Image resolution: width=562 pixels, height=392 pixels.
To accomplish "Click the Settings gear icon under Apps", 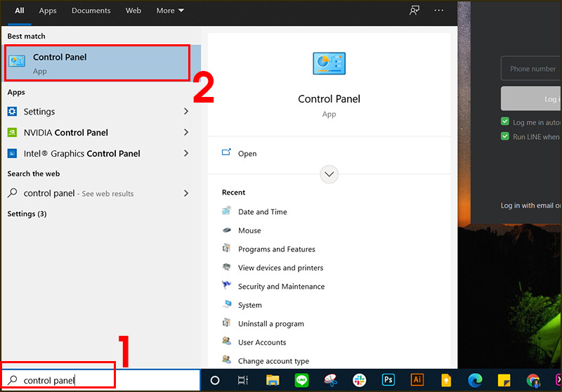I will 12,112.
